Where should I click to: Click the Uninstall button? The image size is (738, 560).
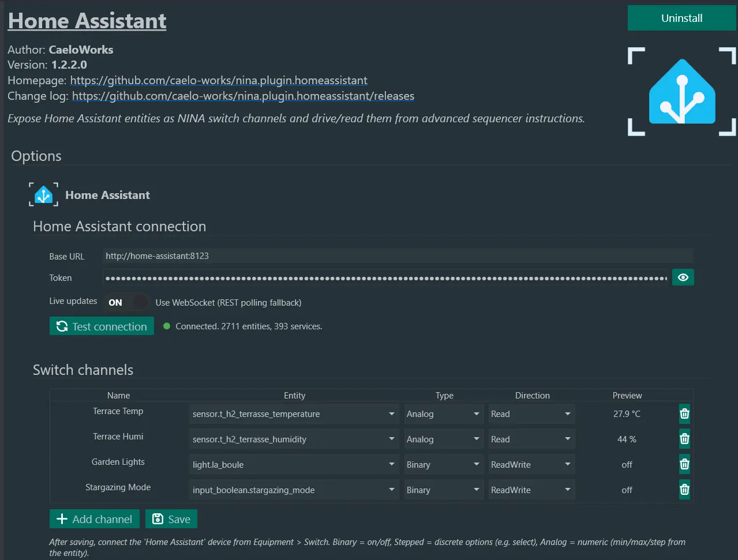click(682, 18)
